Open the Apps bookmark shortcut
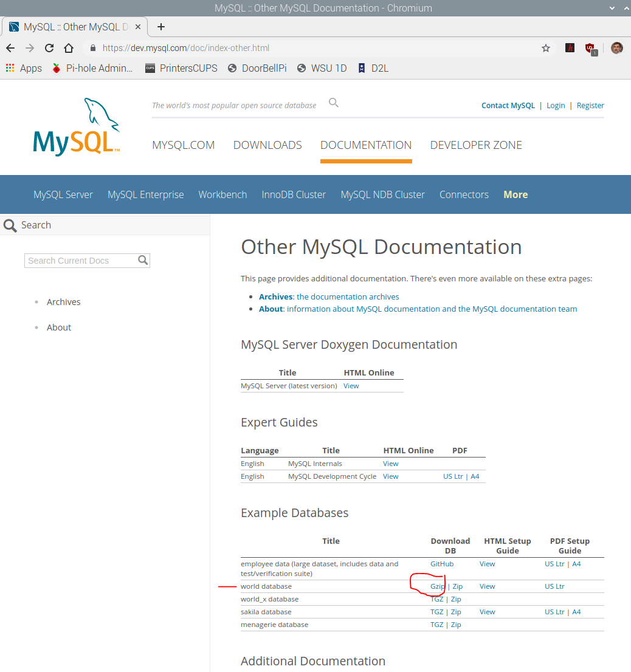Image resolution: width=631 pixels, height=672 pixels. pyautogui.click(x=24, y=68)
